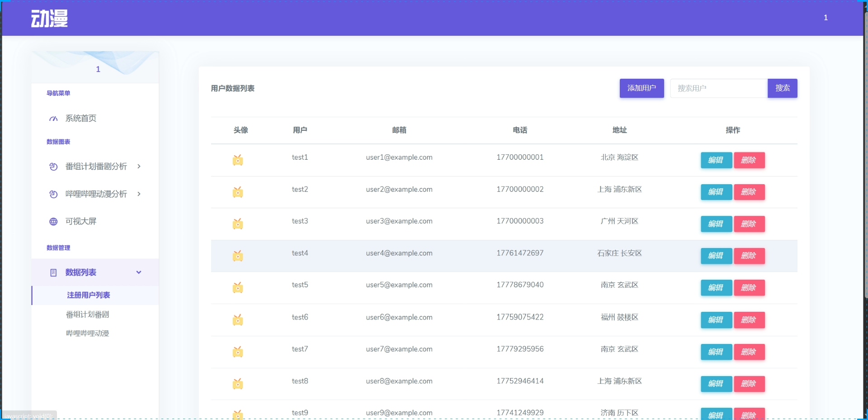Edit user test3 with 编辑 button

716,224
